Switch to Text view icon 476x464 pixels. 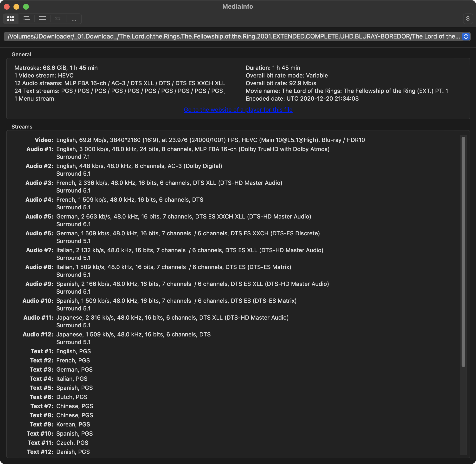pyautogui.click(x=42, y=19)
